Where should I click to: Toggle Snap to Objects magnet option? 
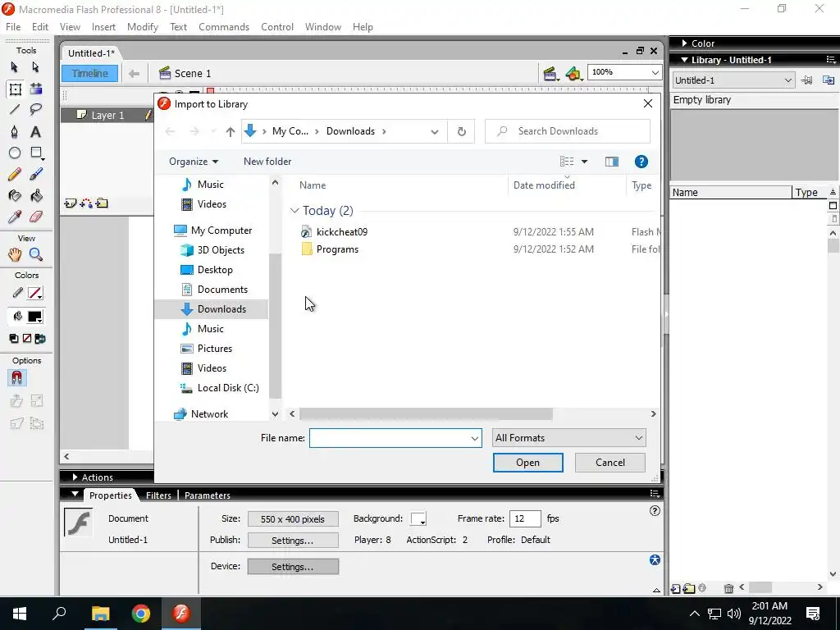16,378
